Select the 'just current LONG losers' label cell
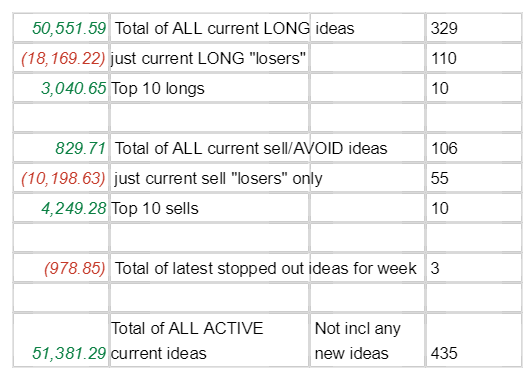 pos(210,58)
